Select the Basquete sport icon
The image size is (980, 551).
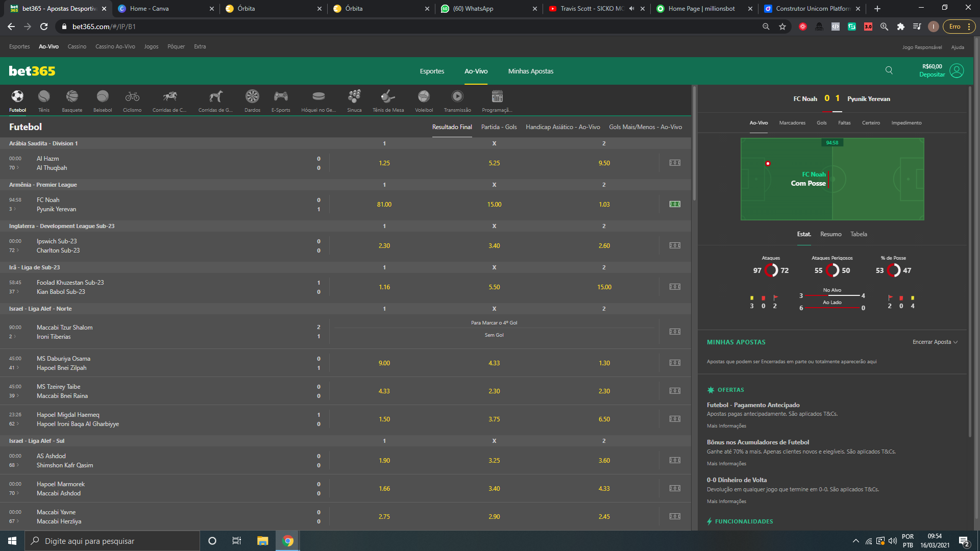coord(72,96)
